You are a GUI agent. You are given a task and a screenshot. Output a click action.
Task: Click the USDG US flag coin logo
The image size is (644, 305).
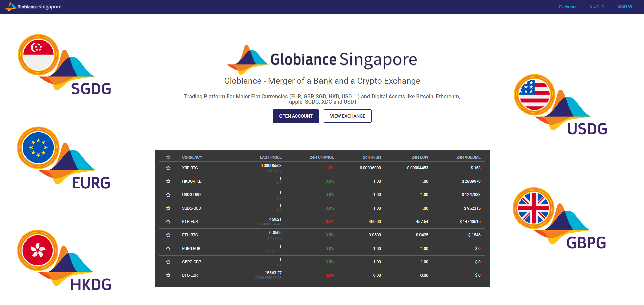[x=560, y=105]
